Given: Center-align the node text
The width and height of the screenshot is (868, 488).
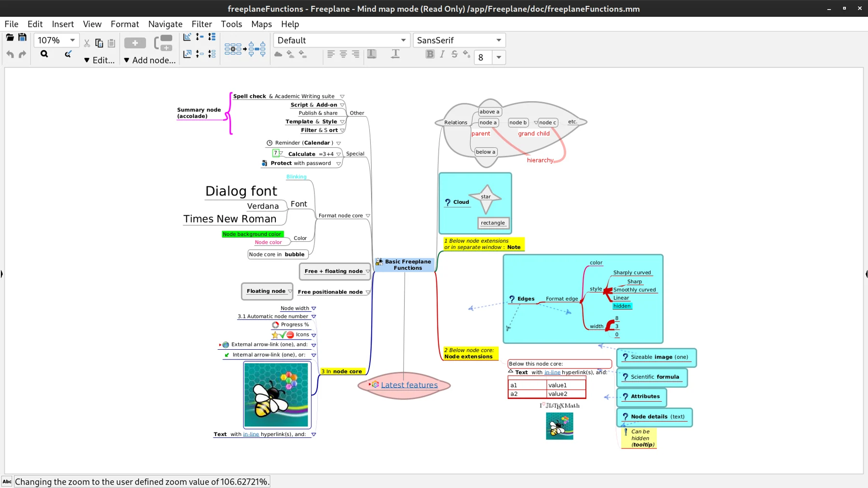Looking at the screenshot, I should [x=343, y=54].
